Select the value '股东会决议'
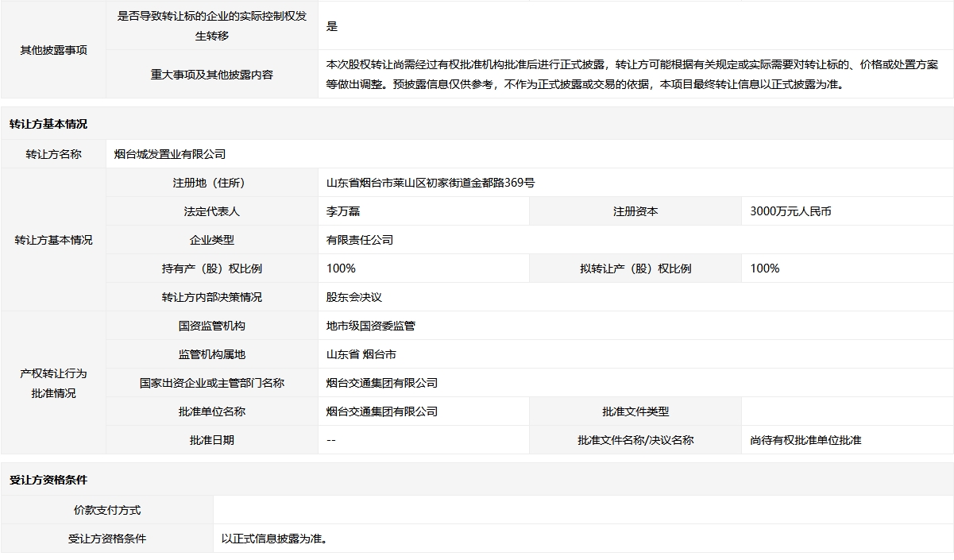The image size is (954, 560). [354, 297]
